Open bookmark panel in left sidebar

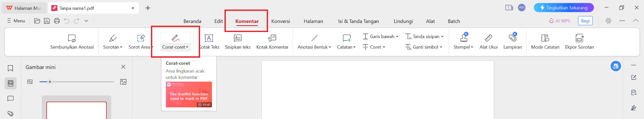point(10,68)
